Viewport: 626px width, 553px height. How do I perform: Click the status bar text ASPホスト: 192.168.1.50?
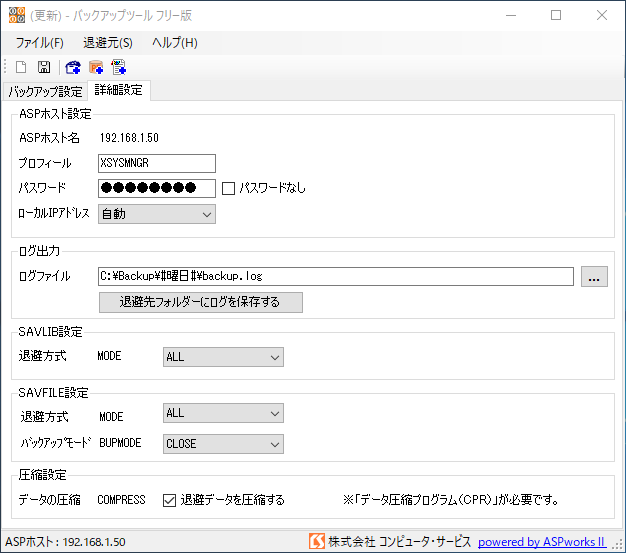[65, 542]
